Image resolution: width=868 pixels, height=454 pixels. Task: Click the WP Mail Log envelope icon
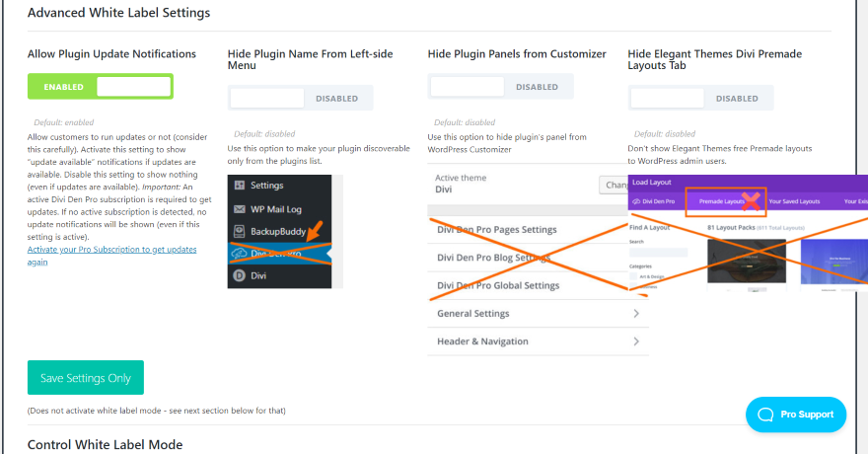[x=240, y=209]
